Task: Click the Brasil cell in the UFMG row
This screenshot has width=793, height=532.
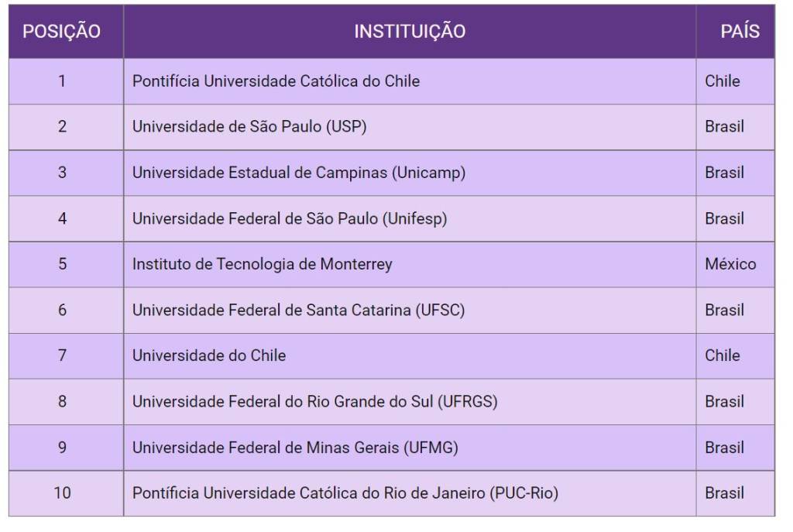Action: tap(724, 447)
